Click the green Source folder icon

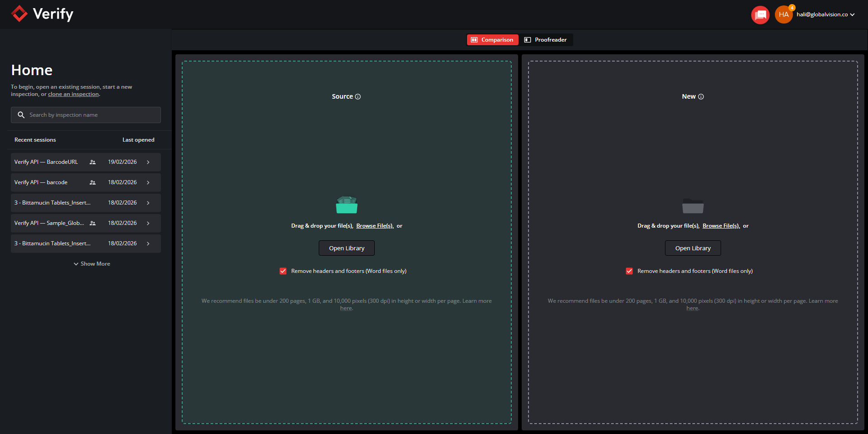coord(347,205)
